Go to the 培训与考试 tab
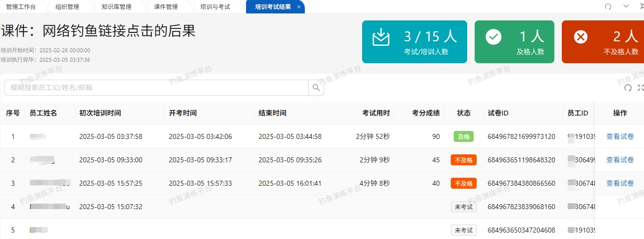Viewport: 644px width, 239px height. tap(215, 7)
